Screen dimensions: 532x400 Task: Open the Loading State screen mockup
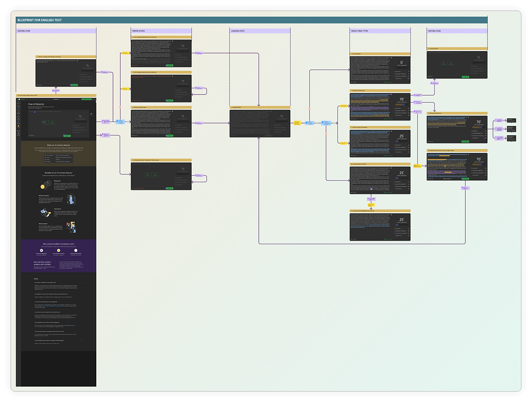point(260,123)
